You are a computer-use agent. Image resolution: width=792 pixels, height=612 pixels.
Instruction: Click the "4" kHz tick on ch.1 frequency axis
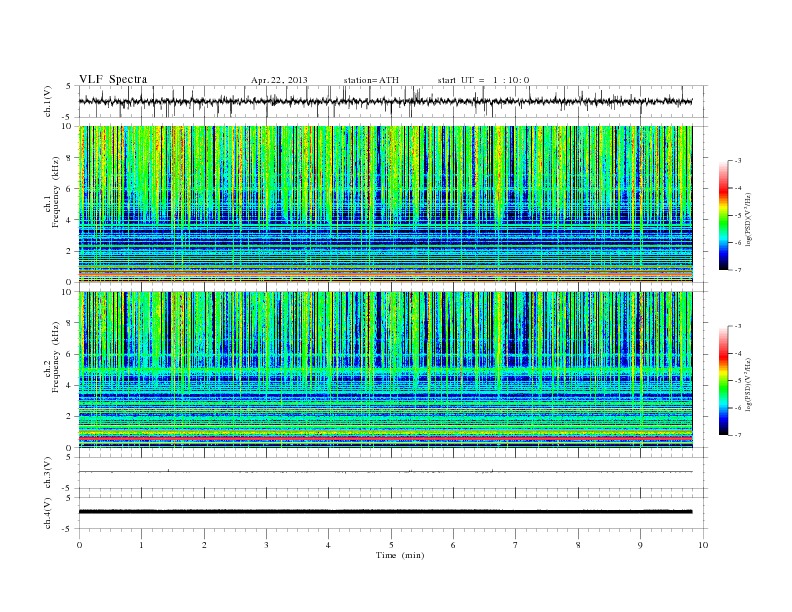click(x=69, y=220)
